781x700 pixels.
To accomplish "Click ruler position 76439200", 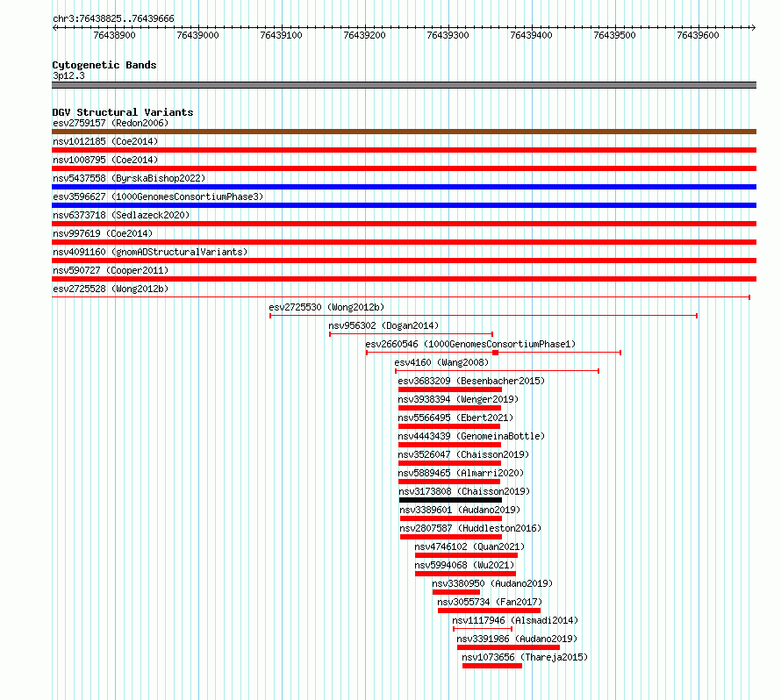I will click(x=364, y=35).
